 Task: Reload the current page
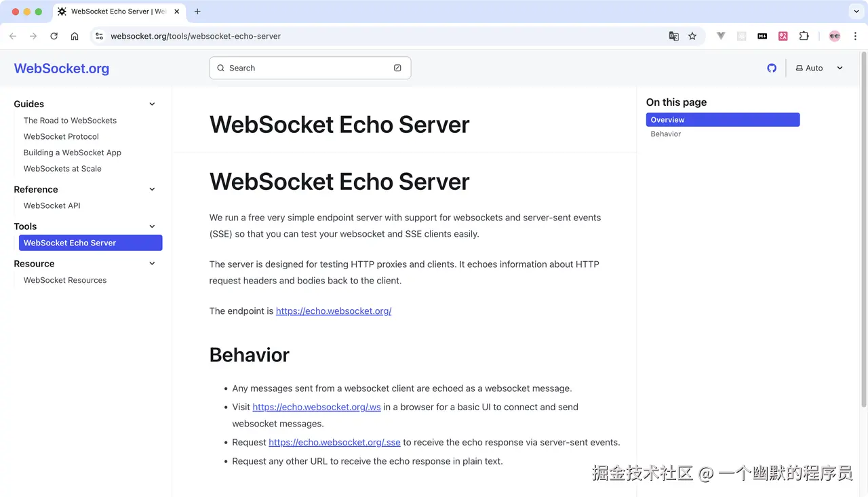pos(54,36)
